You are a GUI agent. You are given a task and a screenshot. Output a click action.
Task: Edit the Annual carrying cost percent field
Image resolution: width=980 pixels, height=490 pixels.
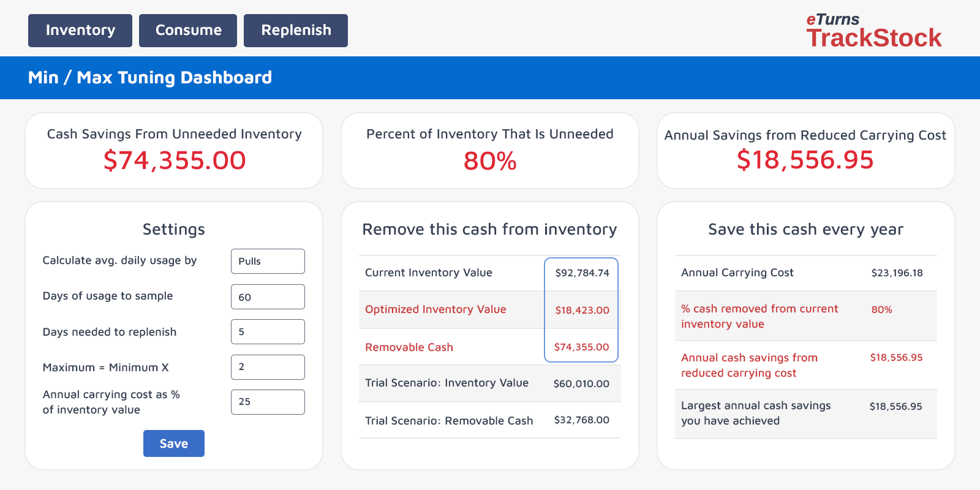click(x=268, y=402)
